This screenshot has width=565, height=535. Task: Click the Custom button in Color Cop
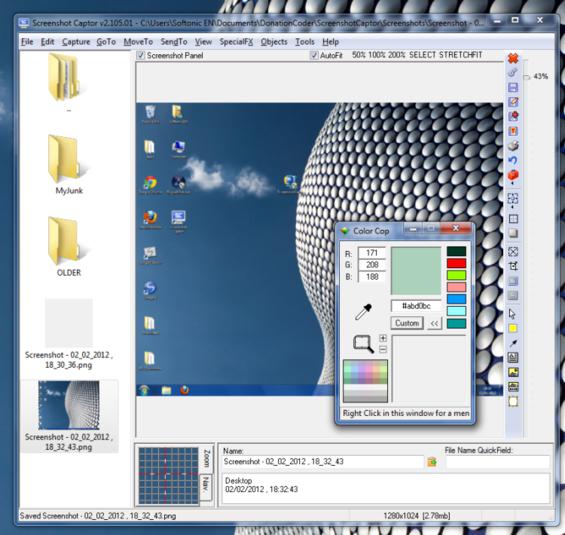point(407,323)
